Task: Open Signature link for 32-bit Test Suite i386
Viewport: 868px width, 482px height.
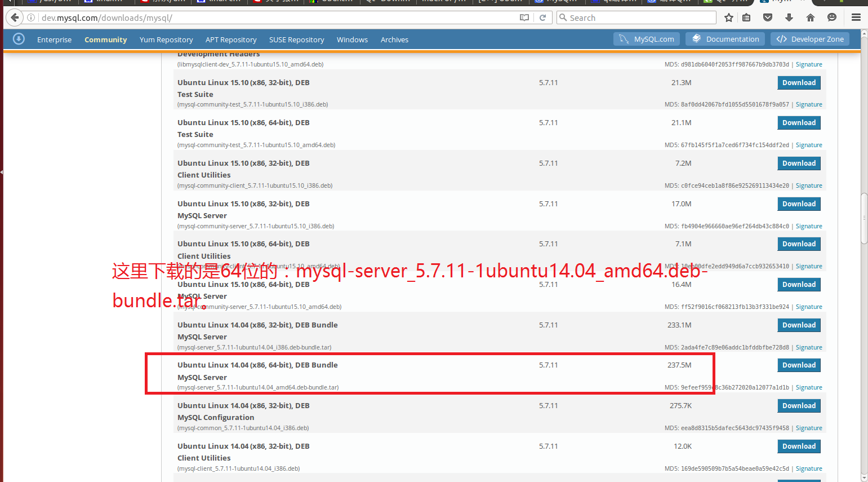Action: pyautogui.click(x=809, y=104)
